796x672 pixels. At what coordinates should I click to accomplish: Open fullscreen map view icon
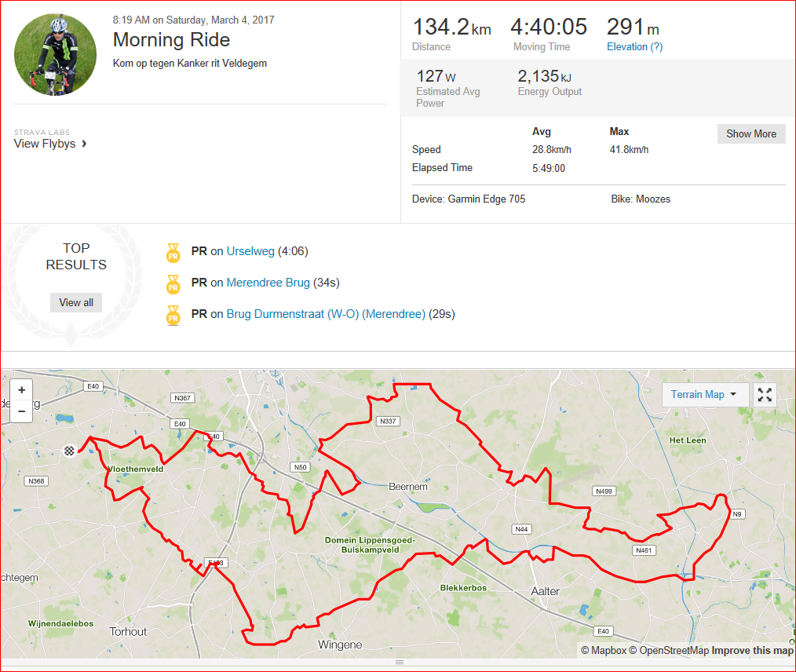(x=765, y=394)
